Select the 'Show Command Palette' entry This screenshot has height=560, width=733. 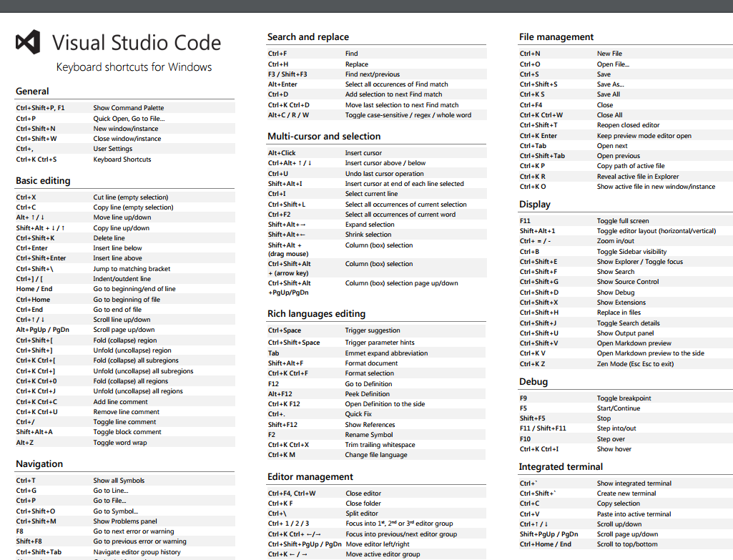pos(129,108)
